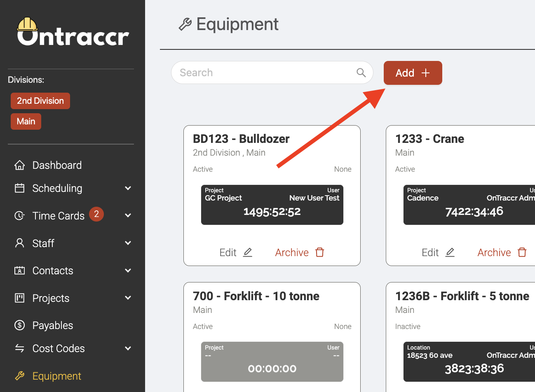Archive the 1233 Crane equipment
The image size is (535, 392).
click(x=502, y=252)
